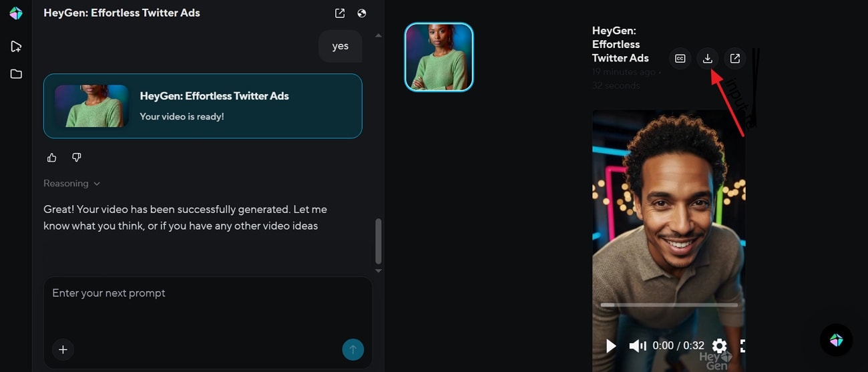This screenshot has height=372, width=868.
Task: Play the video
Action: pos(610,345)
